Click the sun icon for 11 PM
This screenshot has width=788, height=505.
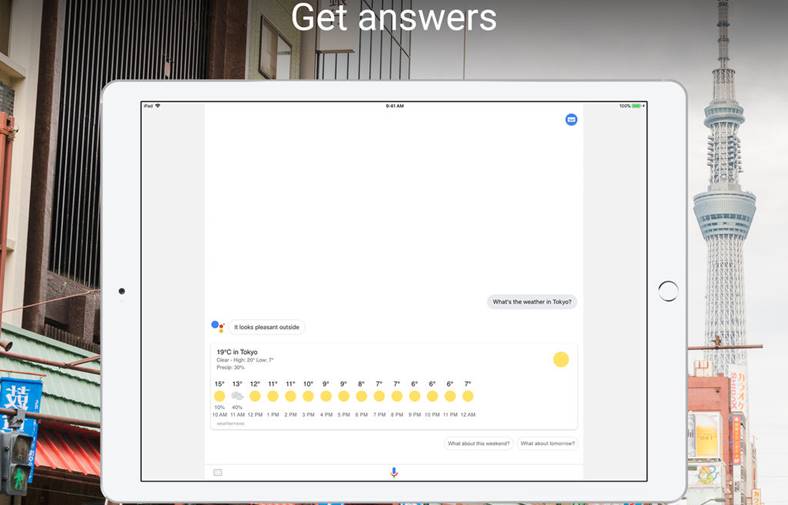[x=450, y=396]
